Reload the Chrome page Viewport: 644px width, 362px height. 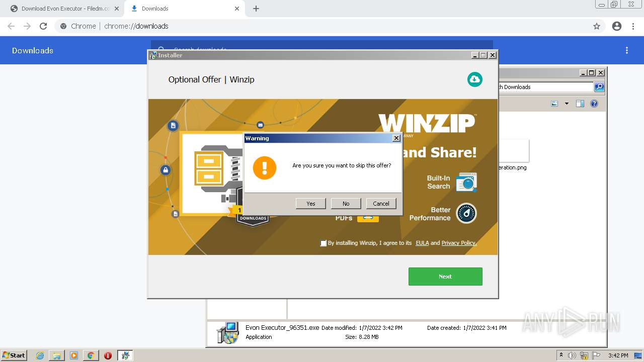[x=43, y=26]
